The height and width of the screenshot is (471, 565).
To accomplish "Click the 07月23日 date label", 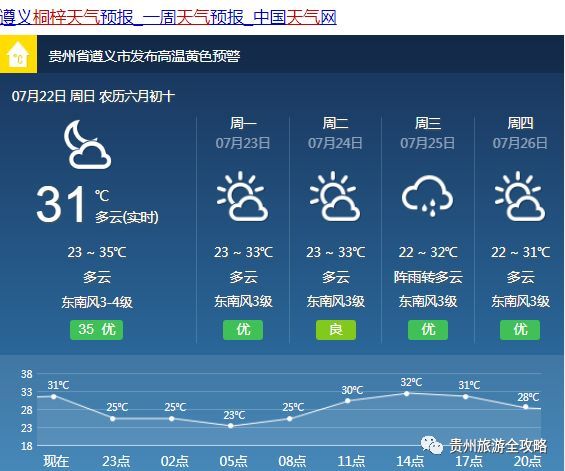I will point(243,143).
